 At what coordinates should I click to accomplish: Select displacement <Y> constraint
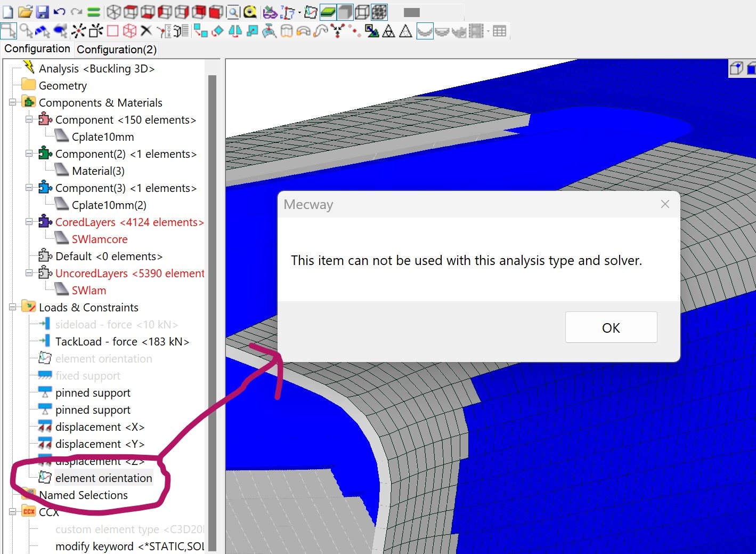(x=100, y=444)
